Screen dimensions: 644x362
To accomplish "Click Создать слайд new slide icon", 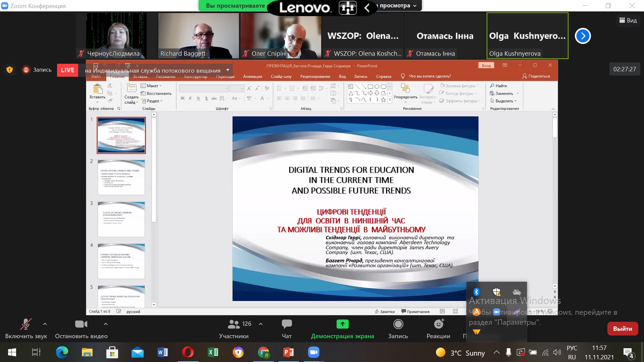I will pos(131,88).
